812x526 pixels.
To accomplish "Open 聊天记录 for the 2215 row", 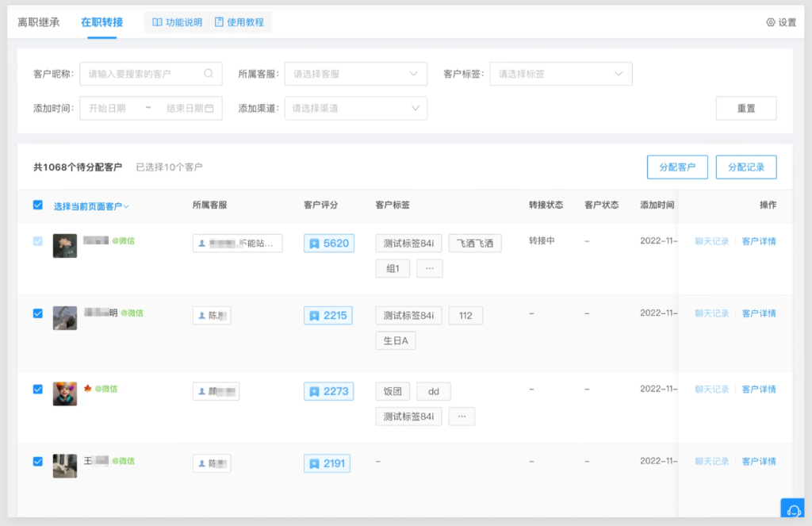I will click(x=712, y=313).
